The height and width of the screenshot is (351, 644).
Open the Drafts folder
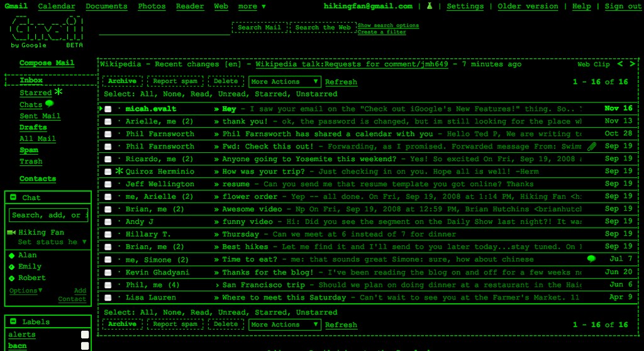[33, 128]
